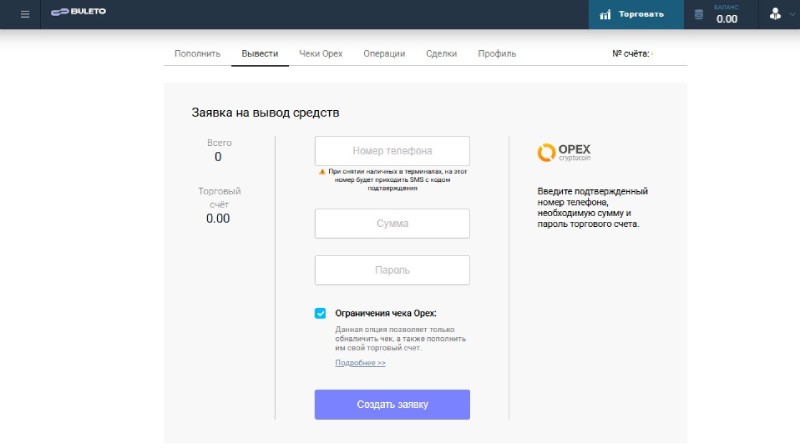Uncheck the Ограничения чека Opex checkbox
The height and width of the screenshot is (448, 800).
[x=320, y=313]
